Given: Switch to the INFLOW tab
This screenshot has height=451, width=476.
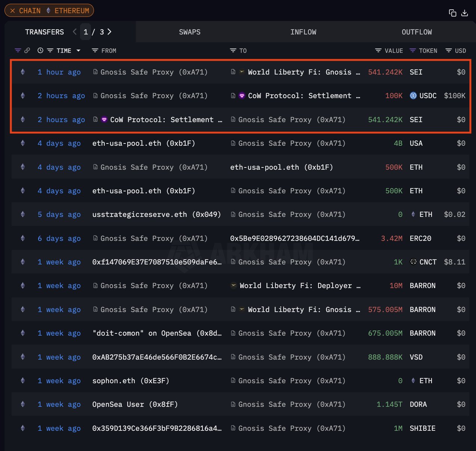Looking at the screenshot, I should point(303,32).
